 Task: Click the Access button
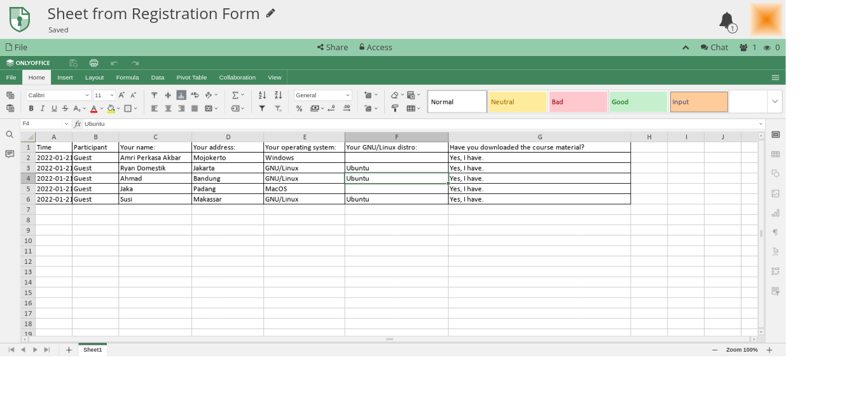375,47
